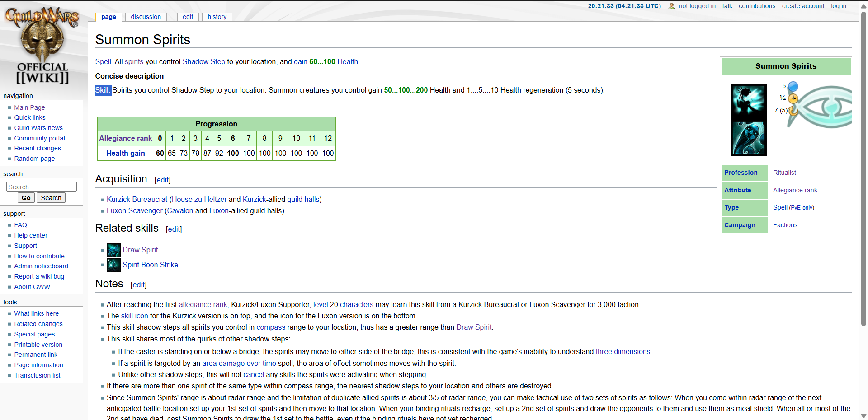Click the Draw Spirit skill icon

click(x=113, y=250)
